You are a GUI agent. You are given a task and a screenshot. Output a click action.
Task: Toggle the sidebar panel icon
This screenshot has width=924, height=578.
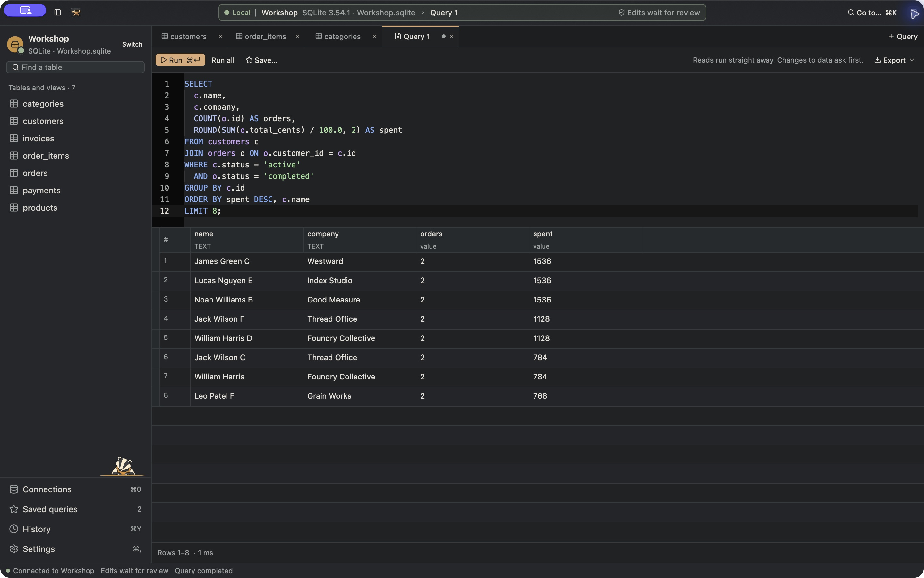58,13
